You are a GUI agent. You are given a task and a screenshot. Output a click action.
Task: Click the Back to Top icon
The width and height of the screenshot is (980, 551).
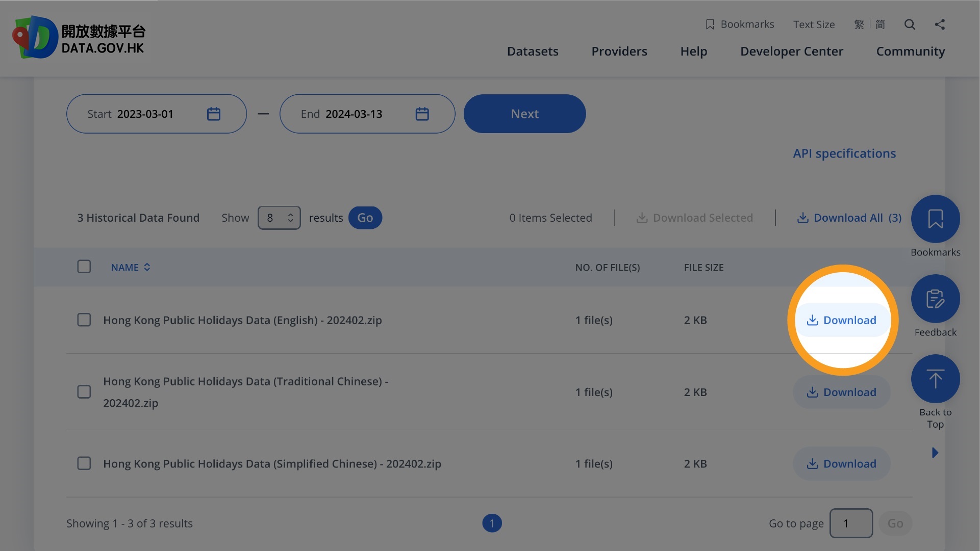pos(935,379)
